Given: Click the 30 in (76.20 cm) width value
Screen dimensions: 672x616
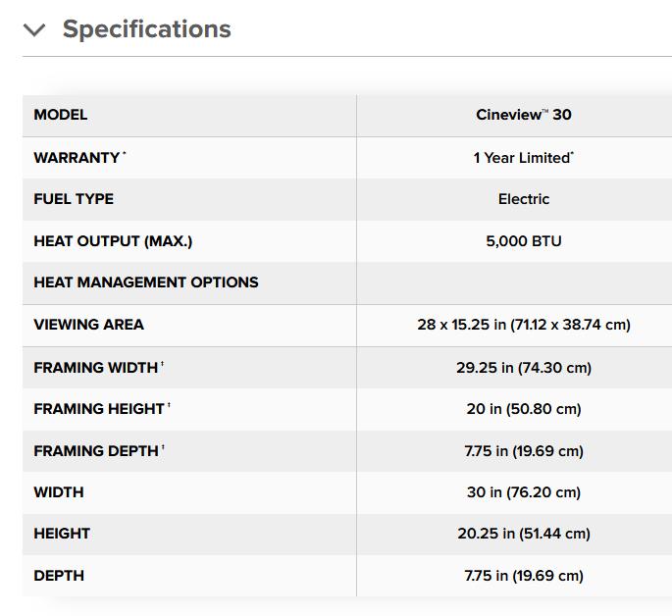Looking at the screenshot, I should click(523, 492).
